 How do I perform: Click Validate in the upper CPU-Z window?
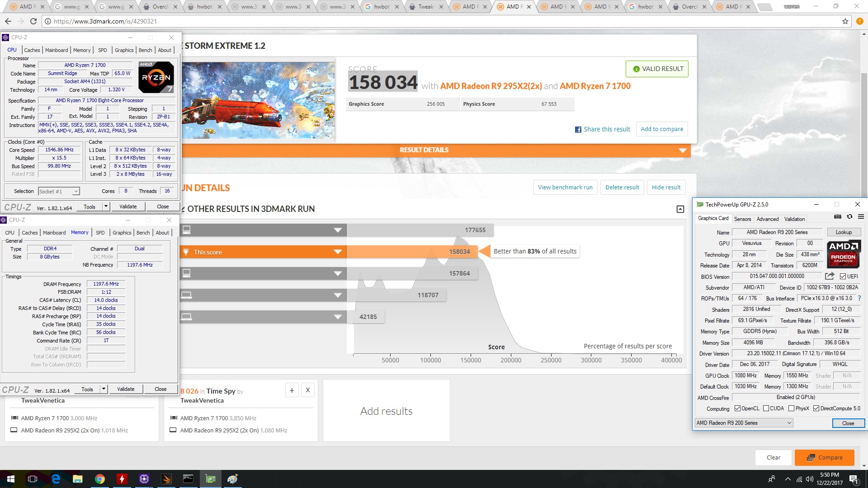128,206
